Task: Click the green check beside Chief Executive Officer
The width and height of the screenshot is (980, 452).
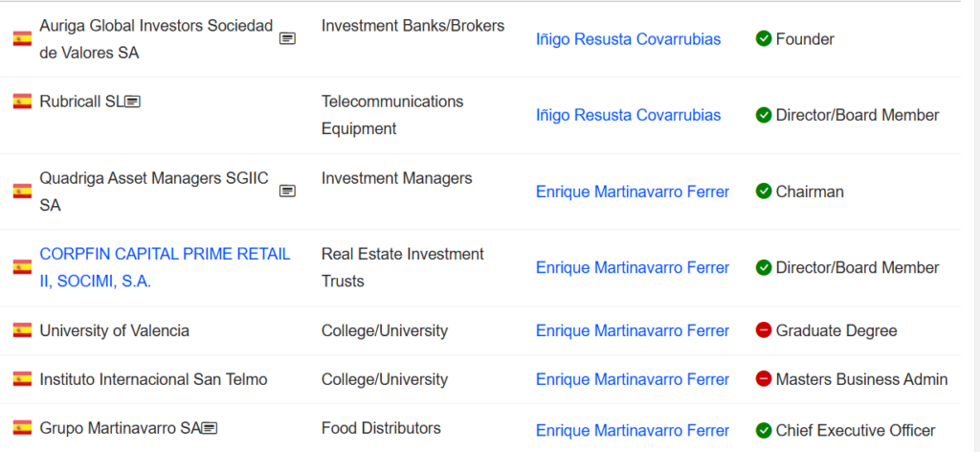Action: click(763, 430)
